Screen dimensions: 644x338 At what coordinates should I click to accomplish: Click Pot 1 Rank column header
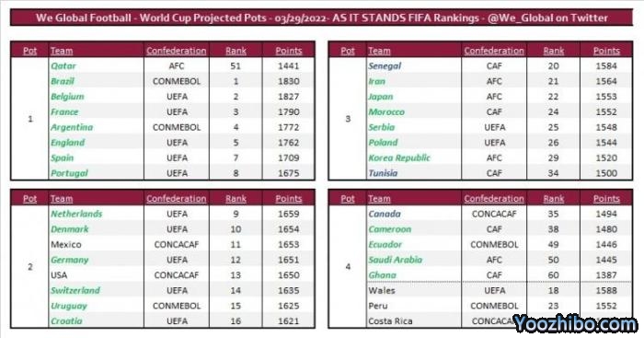[236, 51]
